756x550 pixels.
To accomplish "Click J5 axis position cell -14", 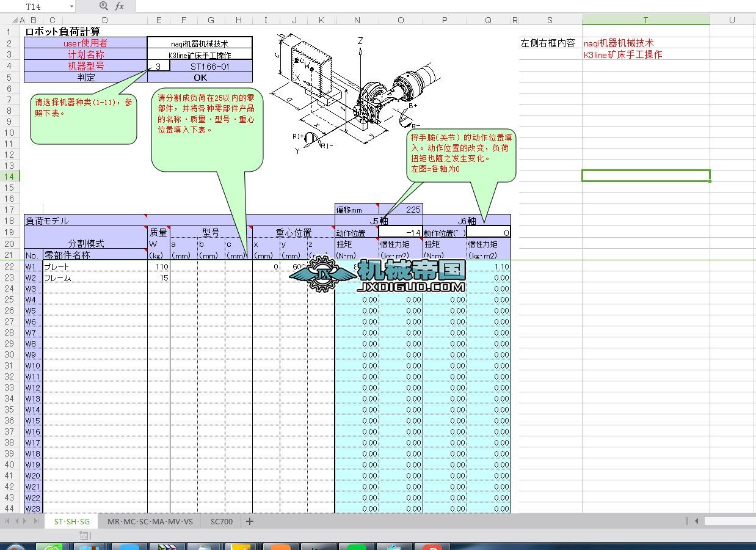I will click(x=401, y=232).
